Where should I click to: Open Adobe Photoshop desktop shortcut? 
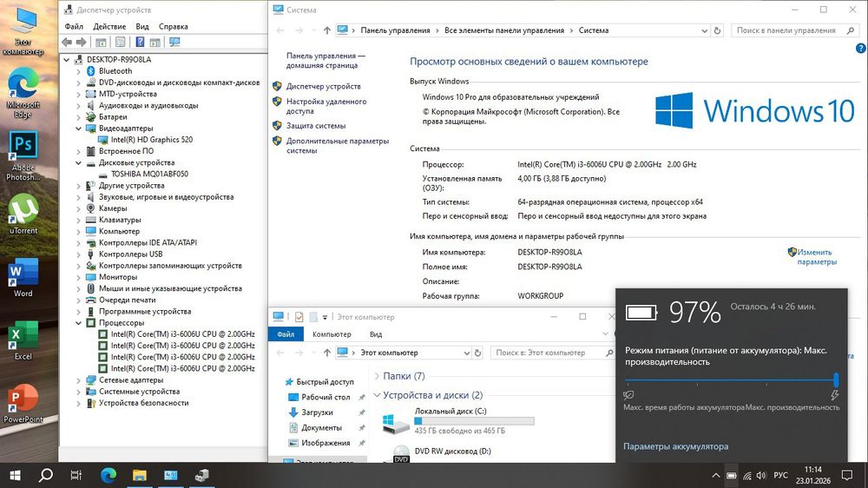23,155
